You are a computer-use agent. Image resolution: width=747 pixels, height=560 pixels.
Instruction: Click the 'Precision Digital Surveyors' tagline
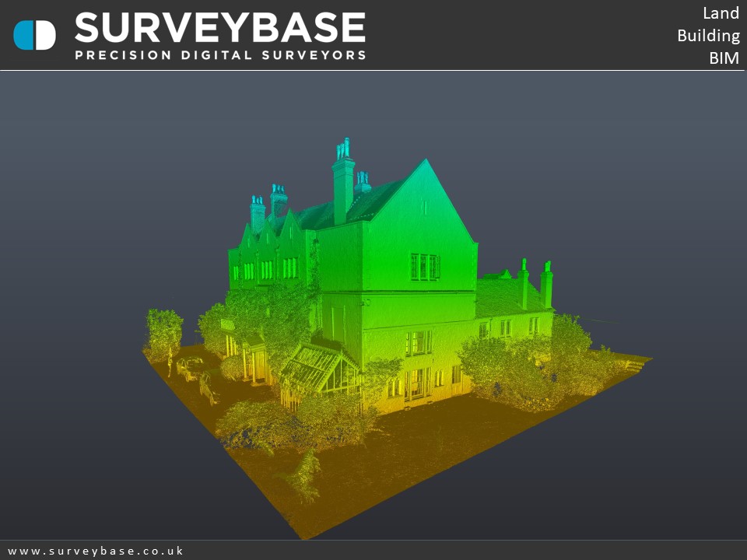pyautogui.click(x=220, y=54)
